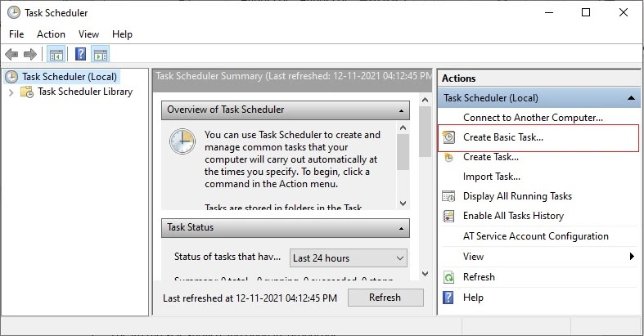644x336 pixels.
Task: Click the Back arrow toolbar icon
Action: tap(11, 54)
